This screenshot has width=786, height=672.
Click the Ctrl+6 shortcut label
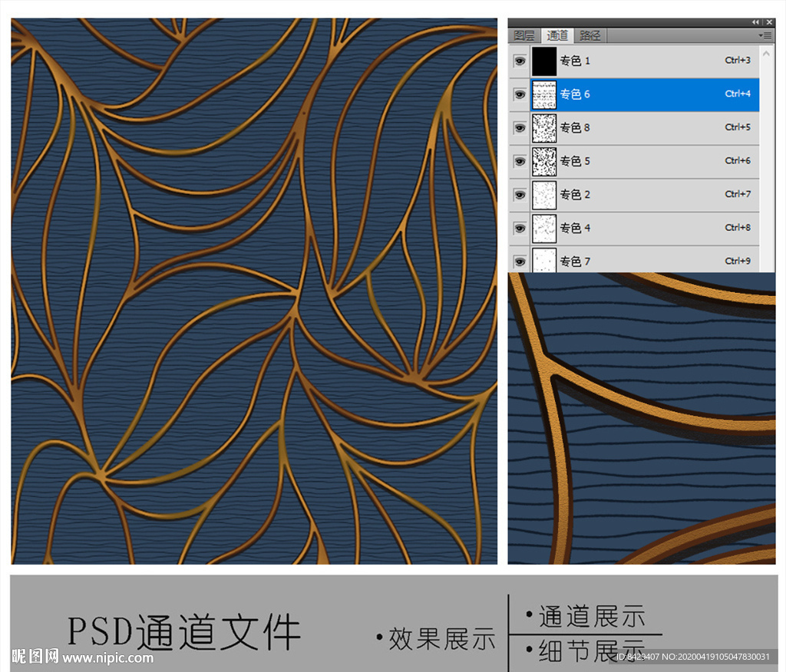[738, 160]
